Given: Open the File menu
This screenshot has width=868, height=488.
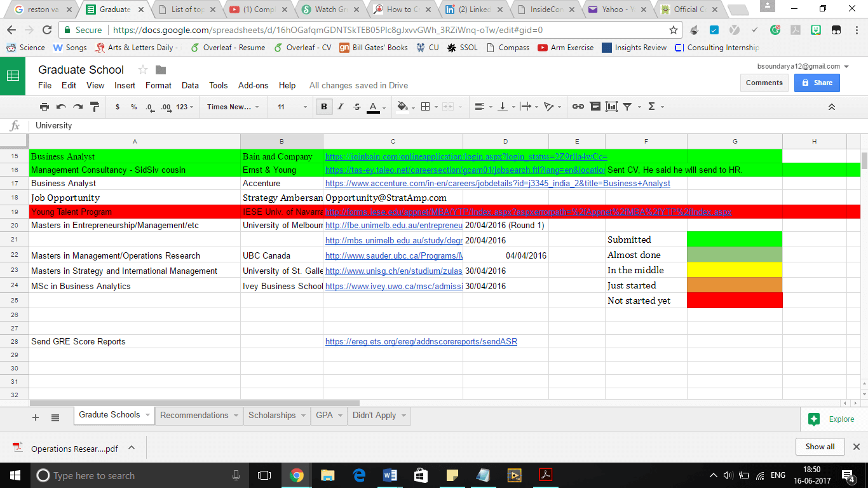Looking at the screenshot, I should [x=44, y=85].
